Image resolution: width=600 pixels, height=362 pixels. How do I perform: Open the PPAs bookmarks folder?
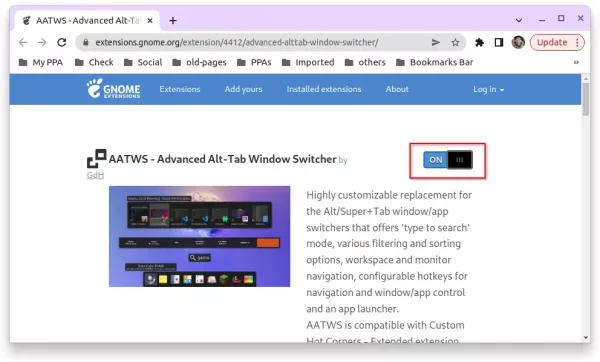click(254, 62)
